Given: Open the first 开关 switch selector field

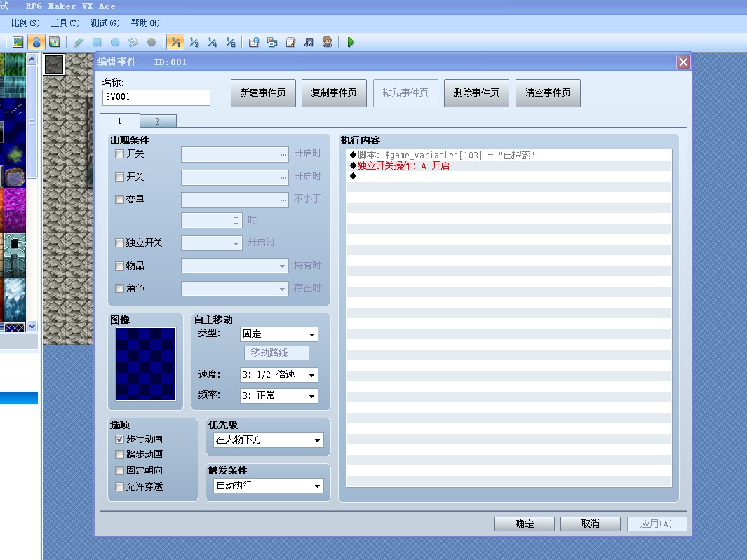Looking at the screenshot, I should (235, 154).
